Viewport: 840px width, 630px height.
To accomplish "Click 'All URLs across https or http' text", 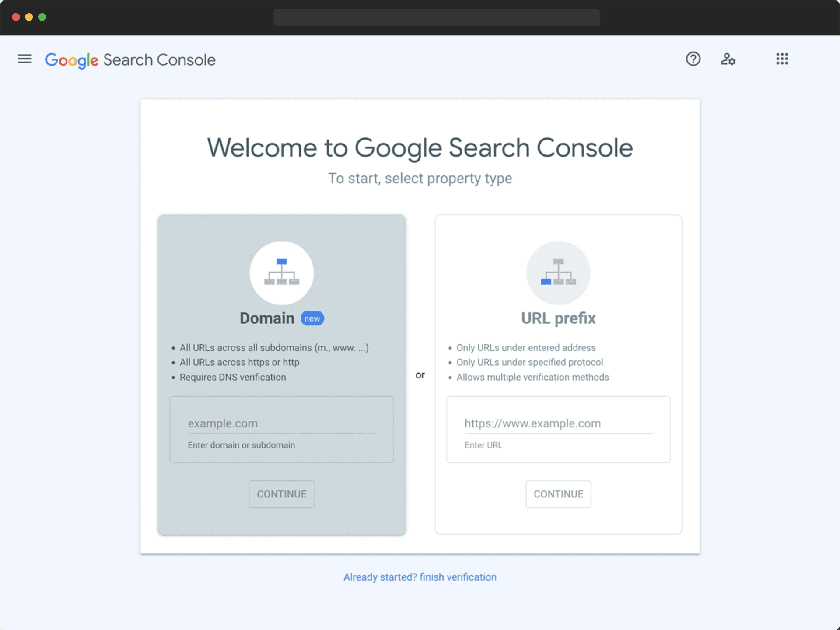I will [239, 362].
